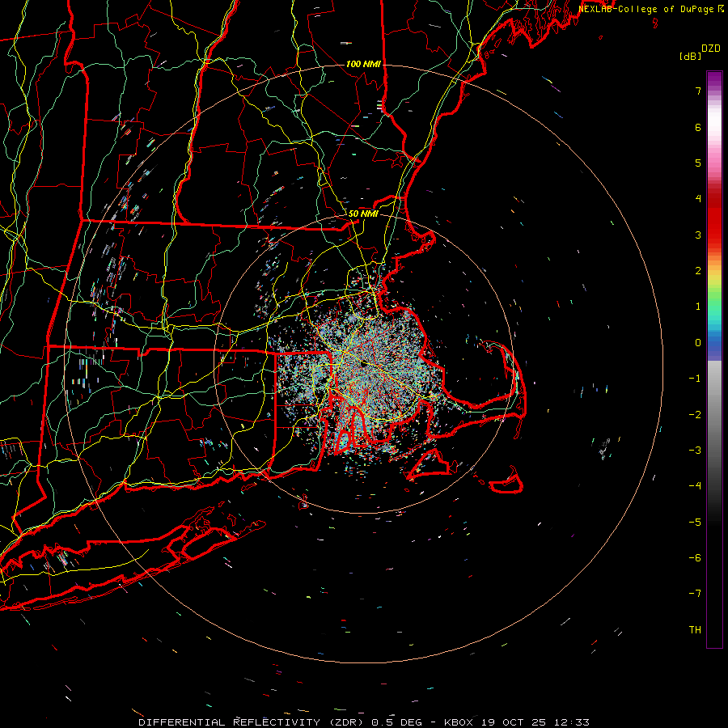The height and width of the screenshot is (728, 728).
Task: Click the purple top of the color bar
Action: (x=714, y=79)
